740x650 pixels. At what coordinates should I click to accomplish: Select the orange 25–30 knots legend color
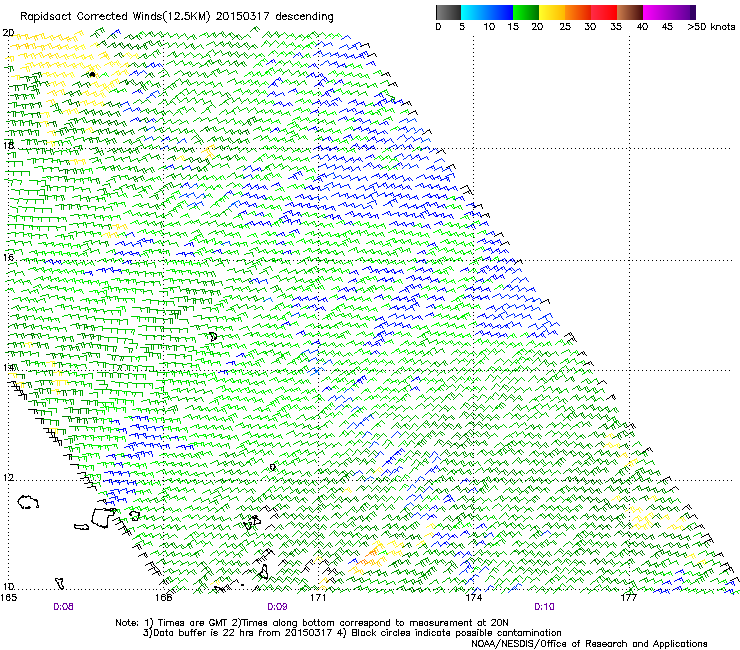coord(578,12)
